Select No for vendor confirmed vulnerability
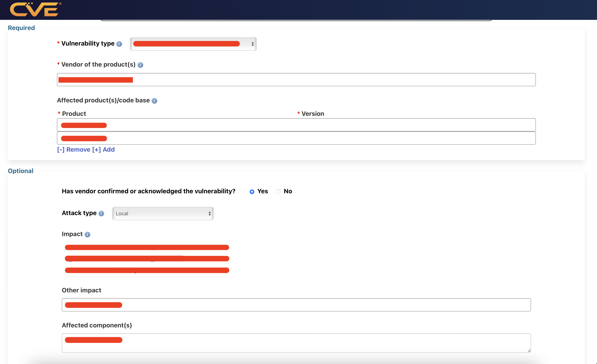 point(278,192)
